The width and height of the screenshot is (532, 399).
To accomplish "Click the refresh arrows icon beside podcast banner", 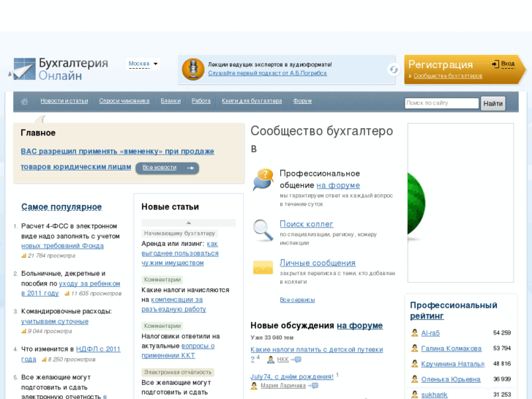I will point(394,70).
